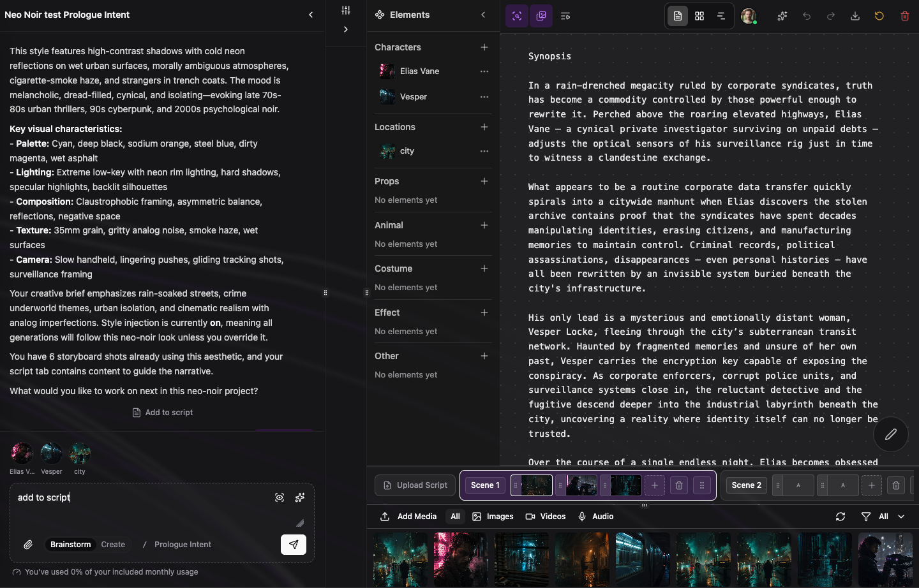The height and width of the screenshot is (588, 919).
Task: Attach a file with paperclip
Action: [x=28, y=545]
